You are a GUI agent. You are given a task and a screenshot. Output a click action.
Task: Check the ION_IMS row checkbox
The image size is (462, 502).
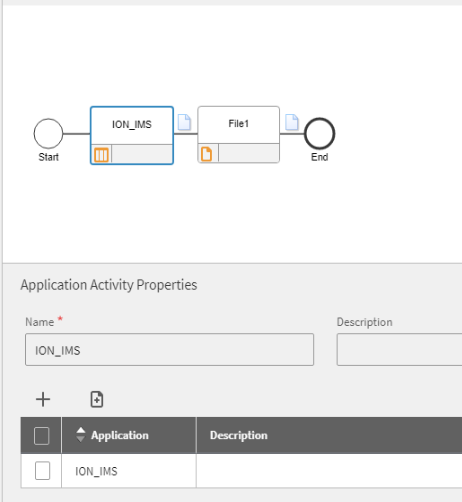point(42,471)
